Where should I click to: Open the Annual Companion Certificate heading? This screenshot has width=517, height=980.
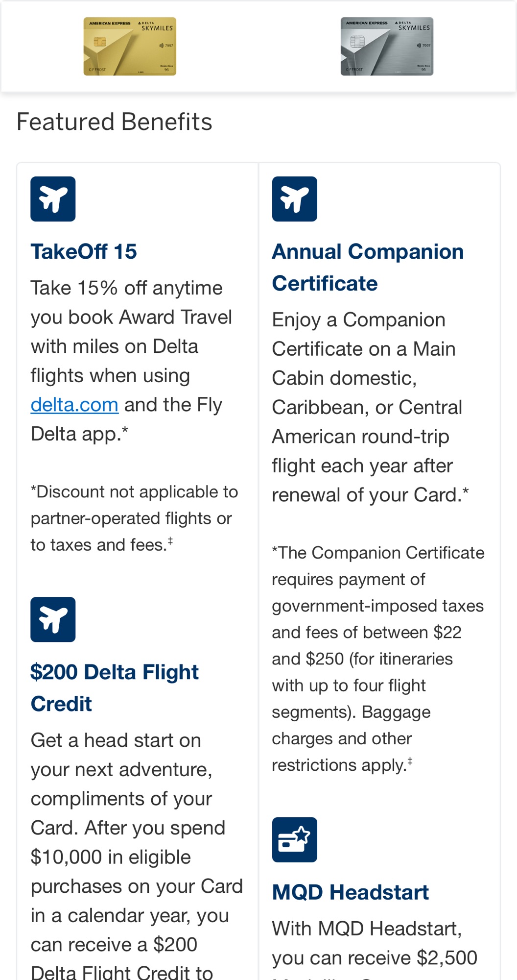coord(367,268)
